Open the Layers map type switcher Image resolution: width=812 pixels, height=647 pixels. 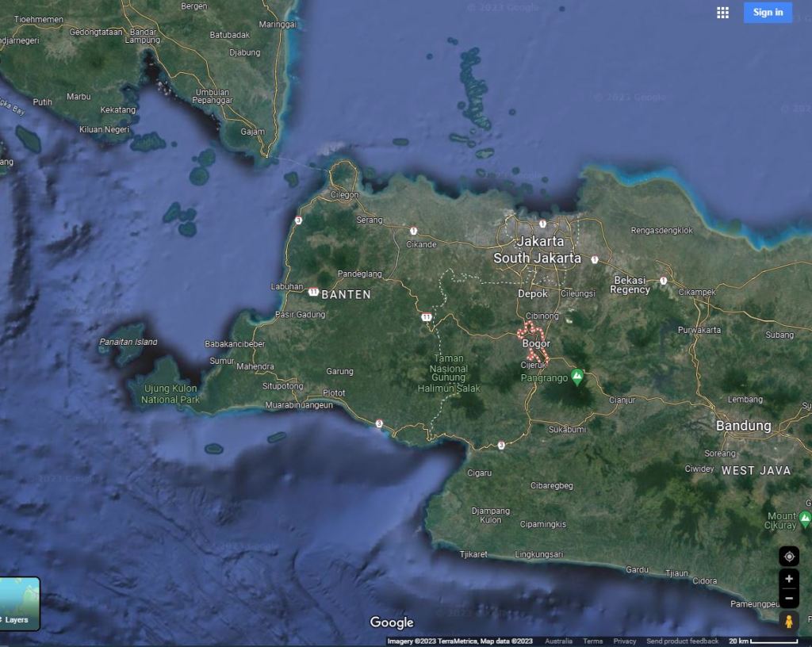(19, 604)
